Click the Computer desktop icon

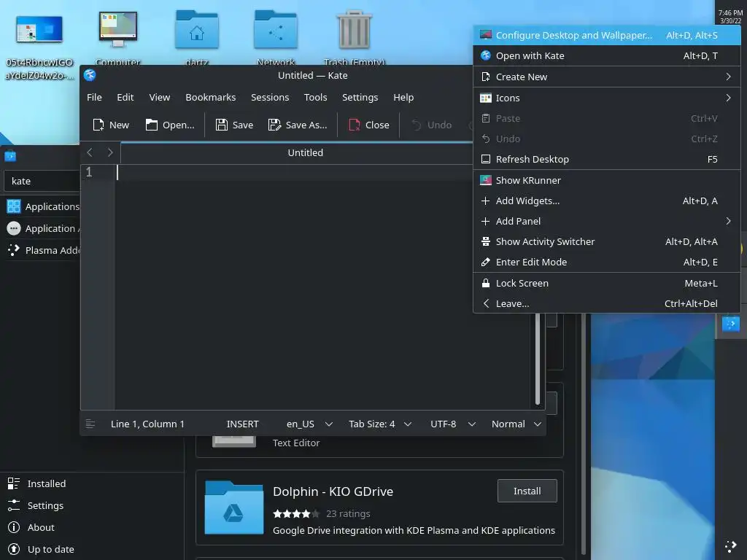point(118,29)
